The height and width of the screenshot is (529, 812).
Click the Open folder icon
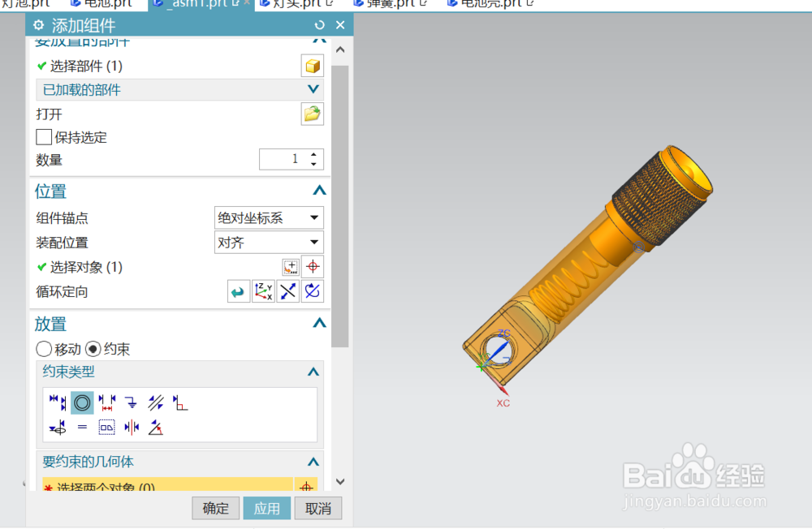point(313,114)
